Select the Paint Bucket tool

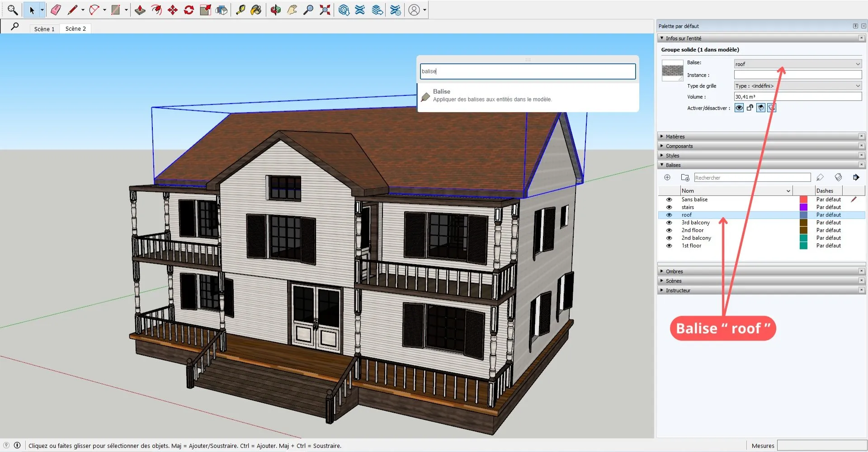pos(256,10)
